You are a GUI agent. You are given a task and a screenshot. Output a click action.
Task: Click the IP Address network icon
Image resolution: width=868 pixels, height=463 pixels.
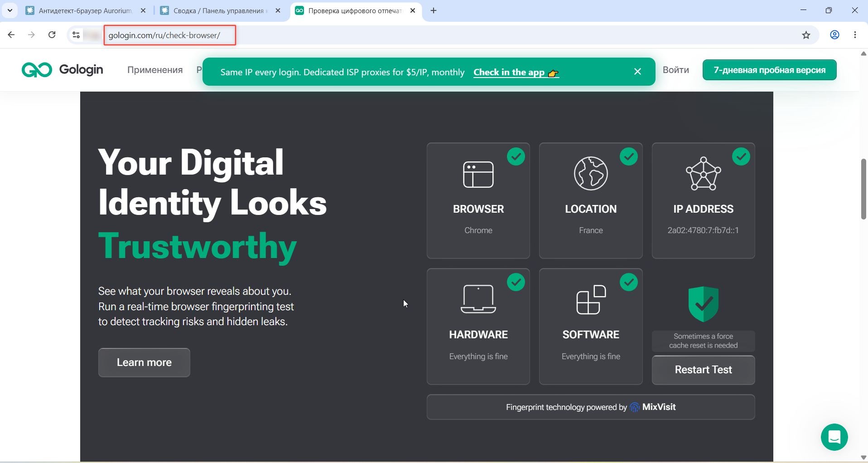click(x=703, y=174)
